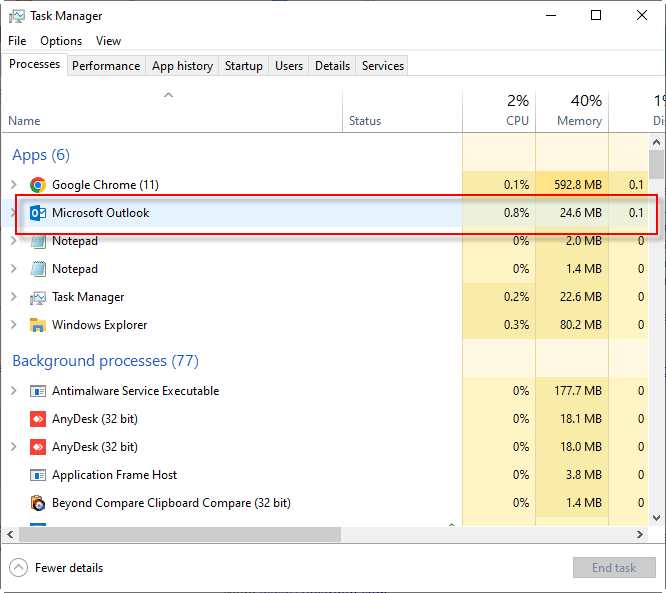Click the Background processes (77) heading

[x=105, y=361]
